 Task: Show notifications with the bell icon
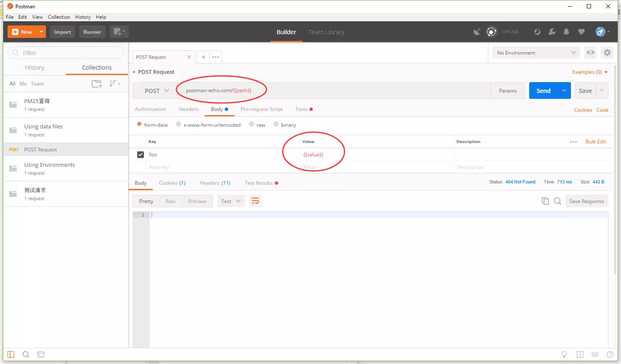point(566,32)
